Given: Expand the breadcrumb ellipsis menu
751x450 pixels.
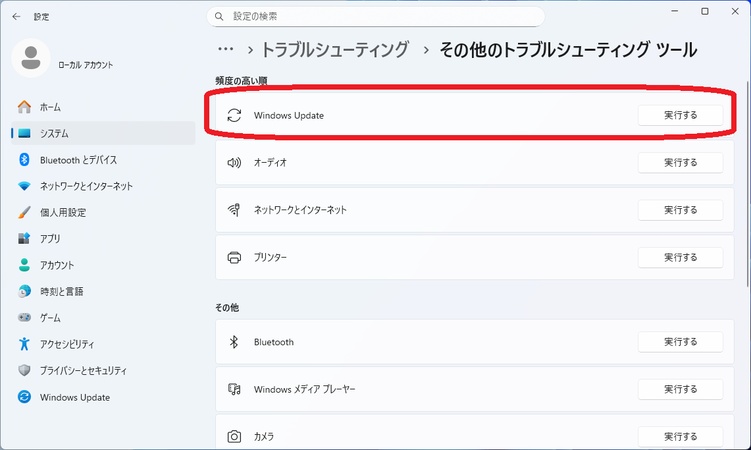Looking at the screenshot, I should (x=225, y=49).
